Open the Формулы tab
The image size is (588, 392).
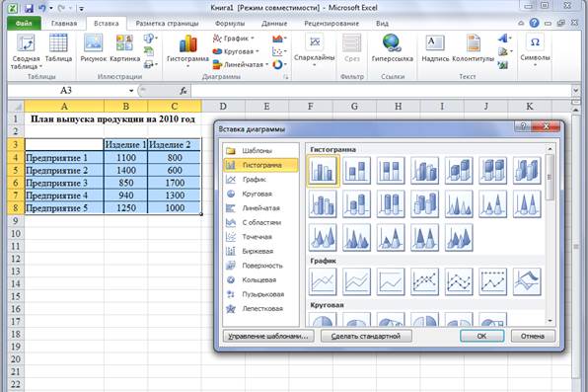click(x=230, y=24)
